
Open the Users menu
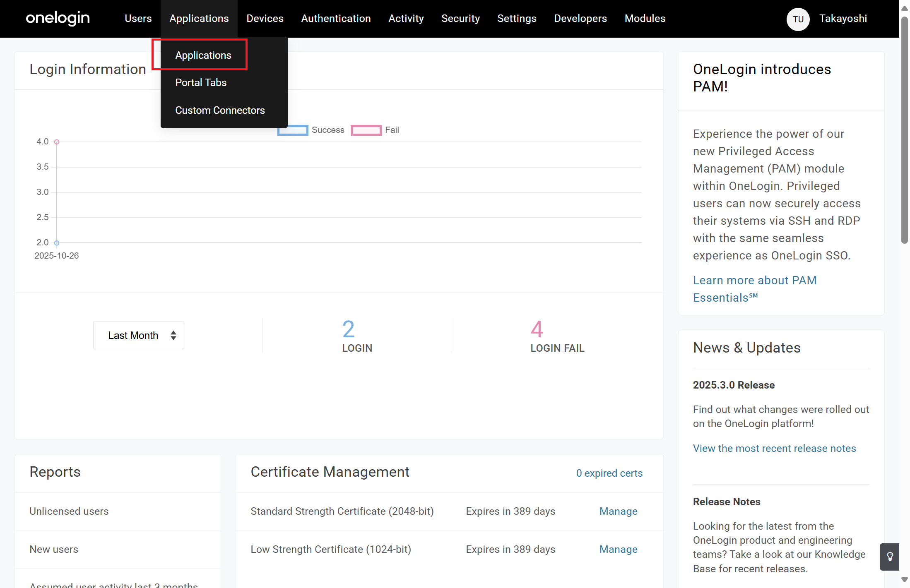(x=138, y=19)
